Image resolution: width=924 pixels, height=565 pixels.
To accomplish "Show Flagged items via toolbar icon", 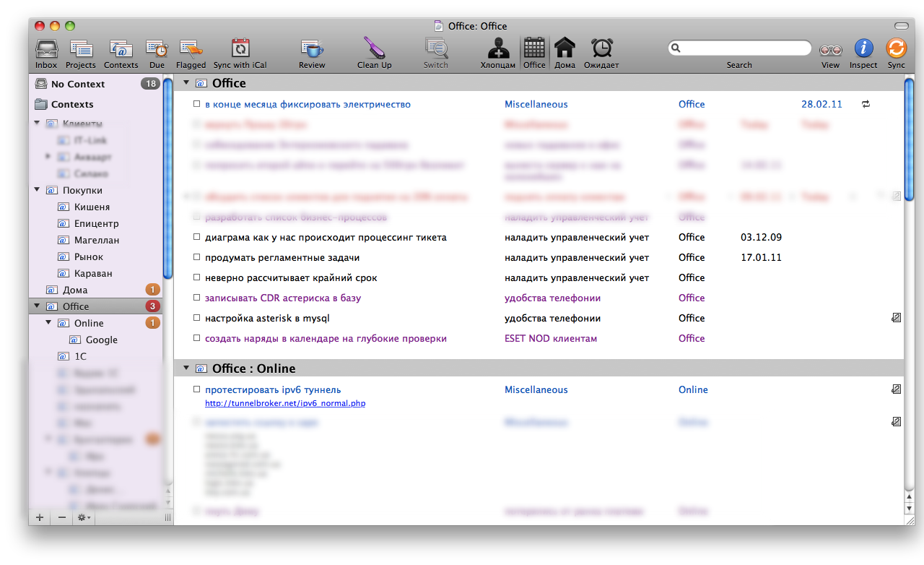I will [191, 50].
